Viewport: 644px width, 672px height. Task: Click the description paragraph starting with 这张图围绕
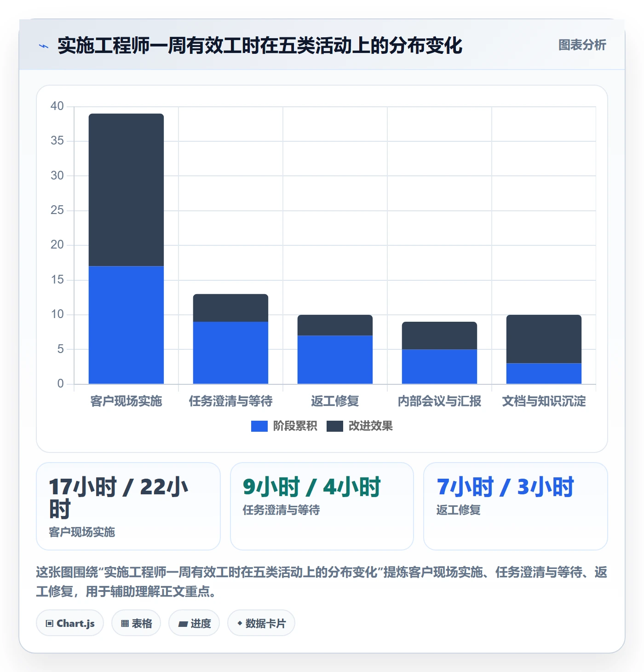pos(322,582)
